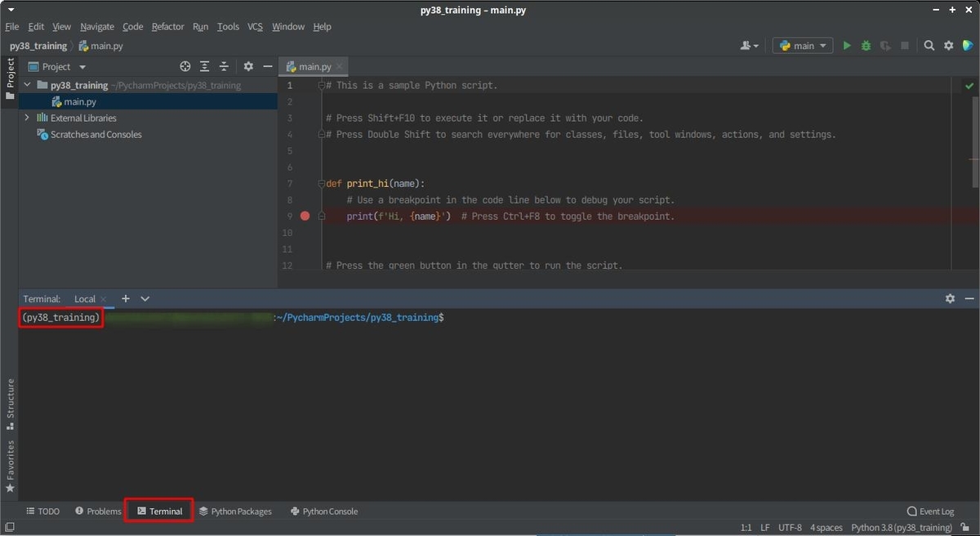The image size is (980, 536).
Task: Click the green inspection checkmark in editor
Action: coord(969,85)
